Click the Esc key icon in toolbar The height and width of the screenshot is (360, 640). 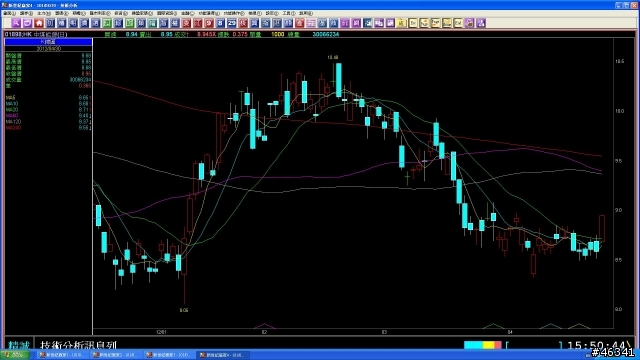tap(413, 23)
